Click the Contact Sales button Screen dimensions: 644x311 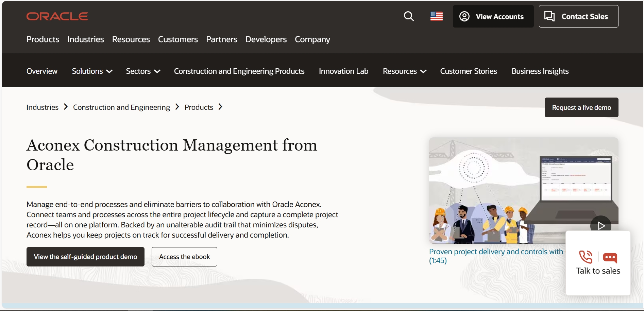(578, 16)
